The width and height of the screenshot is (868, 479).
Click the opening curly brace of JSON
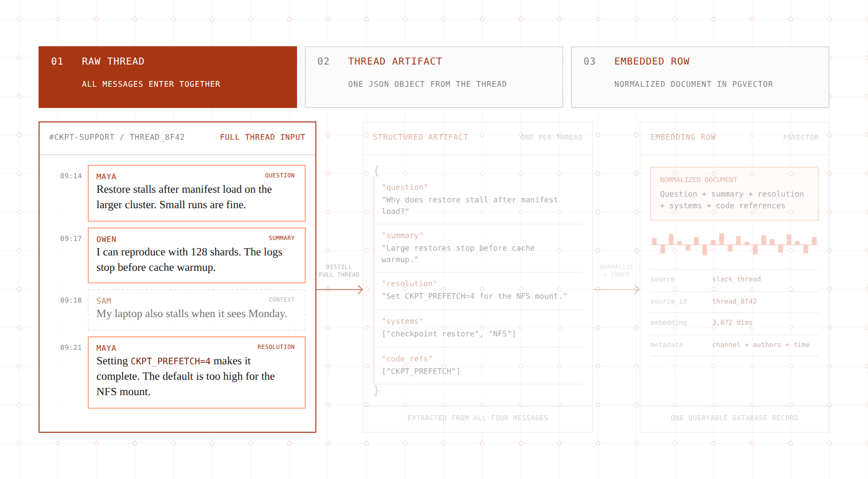(x=377, y=171)
